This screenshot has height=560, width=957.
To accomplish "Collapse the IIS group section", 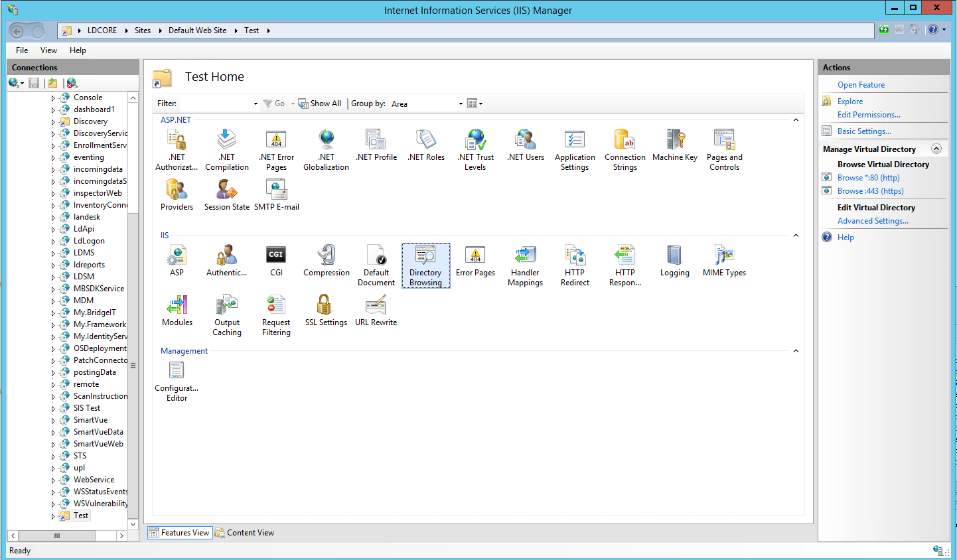I will (x=796, y=236).
